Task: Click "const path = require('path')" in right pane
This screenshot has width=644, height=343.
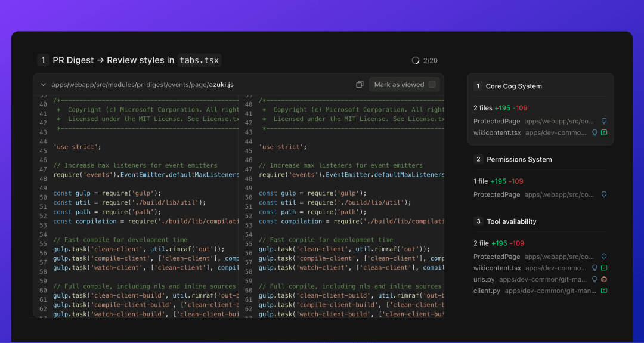Action: point(312,212)
